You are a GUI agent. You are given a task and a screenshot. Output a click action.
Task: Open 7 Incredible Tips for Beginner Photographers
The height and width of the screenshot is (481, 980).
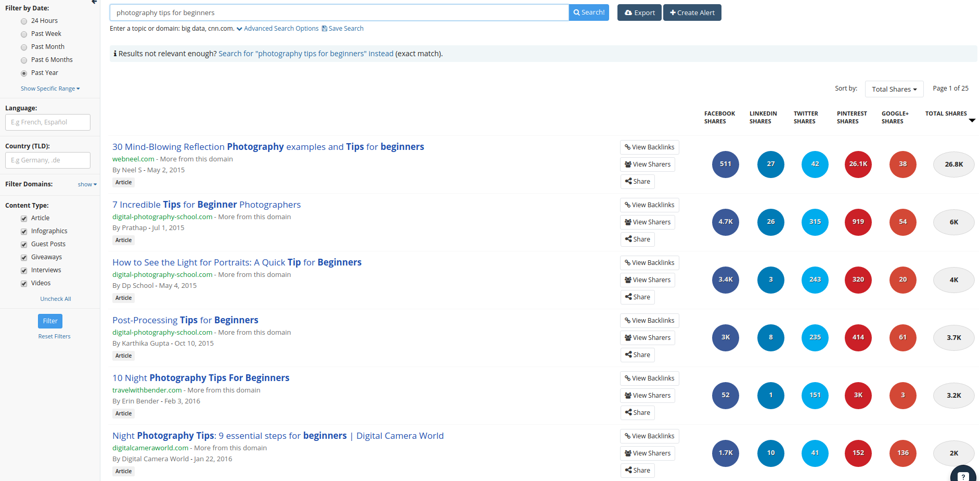207,205
